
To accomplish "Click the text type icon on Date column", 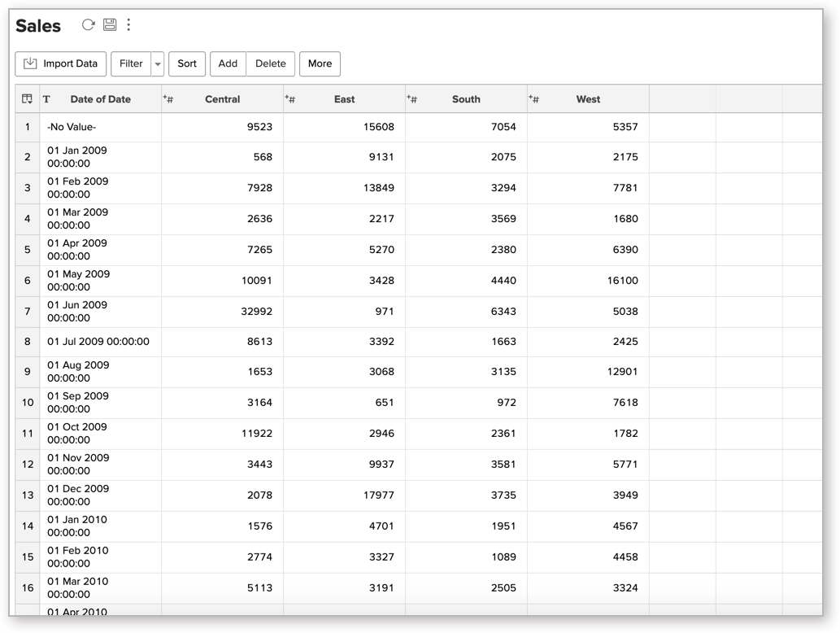I will click(x=46, y=99).
